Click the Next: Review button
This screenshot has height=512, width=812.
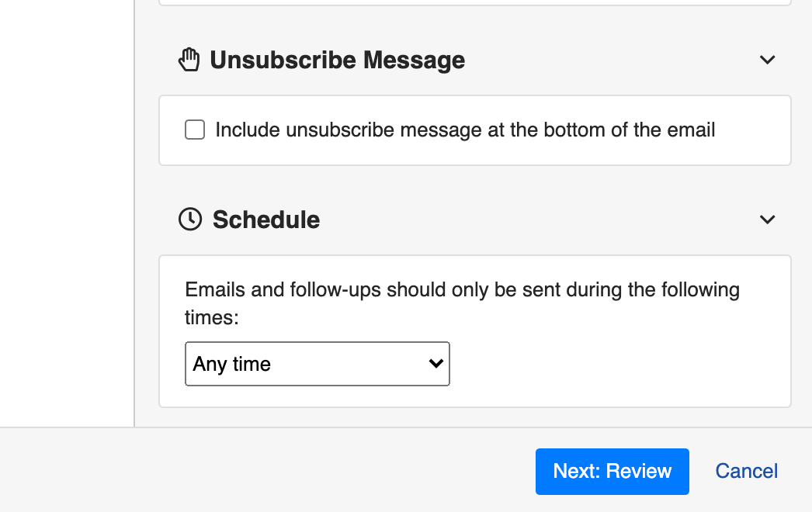click(612, 471)
